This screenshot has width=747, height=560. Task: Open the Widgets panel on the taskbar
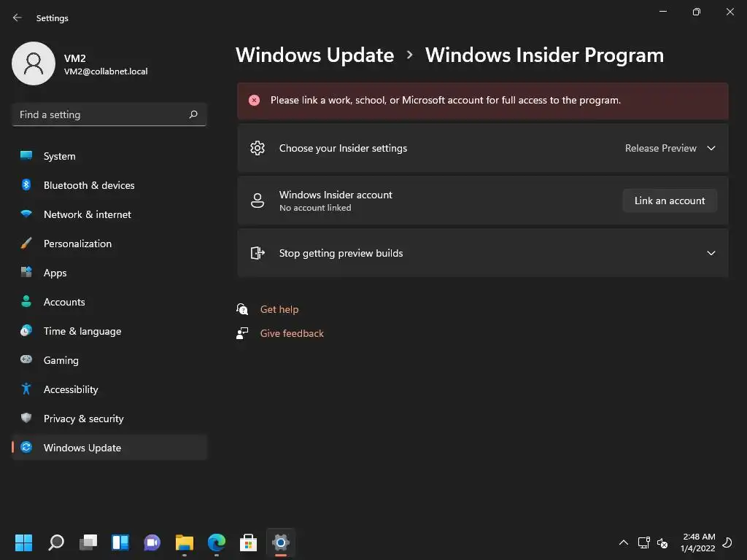point(120,542)
